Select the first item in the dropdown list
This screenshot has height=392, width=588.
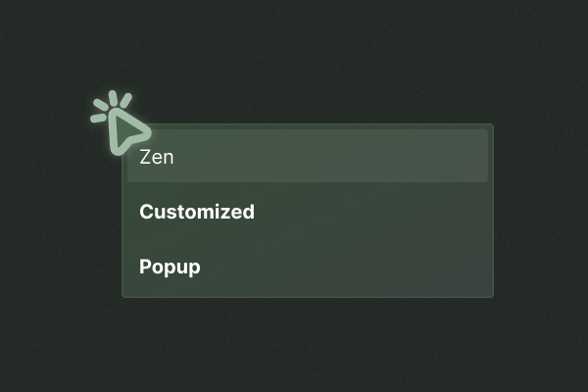[x=308, y=156]
